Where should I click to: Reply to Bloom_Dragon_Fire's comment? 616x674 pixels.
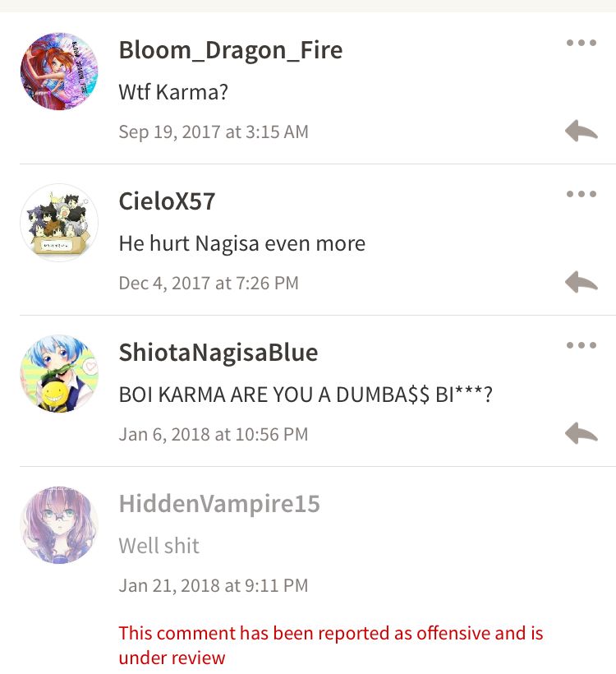pos(582,132)
